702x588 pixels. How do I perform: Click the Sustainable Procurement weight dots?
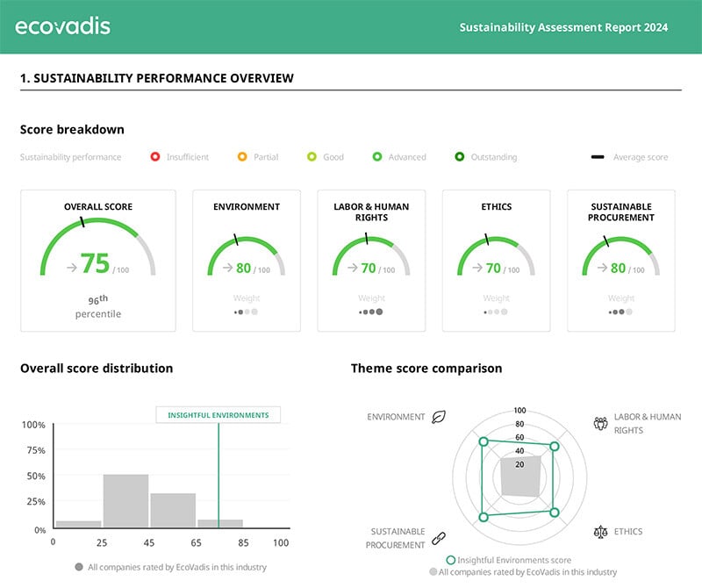coord(620,312)
